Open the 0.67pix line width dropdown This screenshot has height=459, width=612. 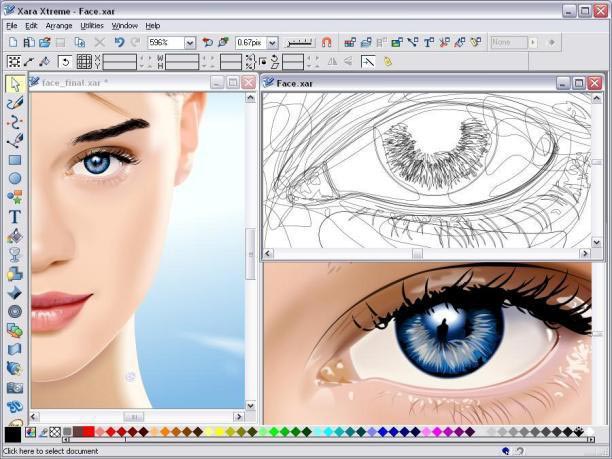click(272, 43)
